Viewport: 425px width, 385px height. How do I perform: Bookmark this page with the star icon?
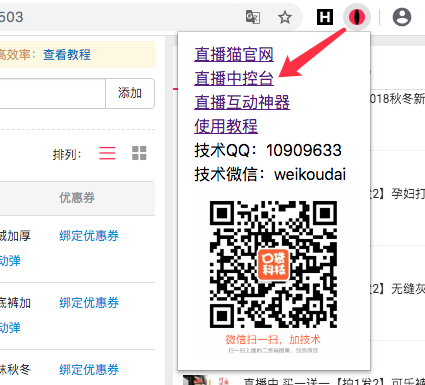pos(285,17)
